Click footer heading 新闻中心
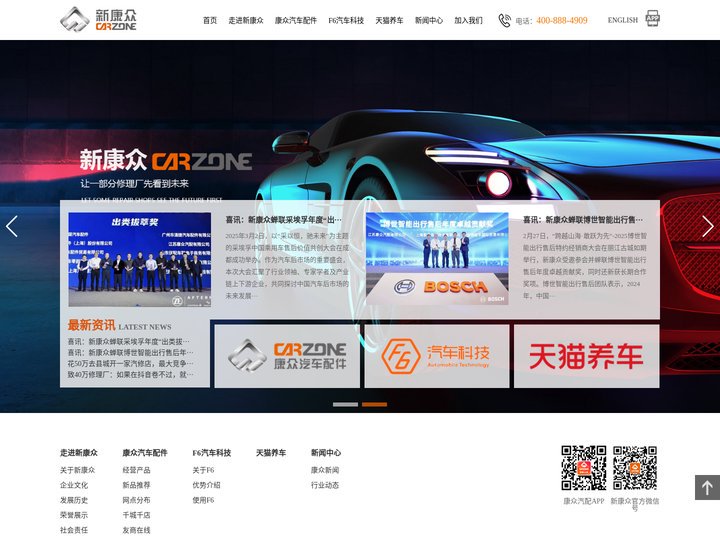 (x=326, y=453)
